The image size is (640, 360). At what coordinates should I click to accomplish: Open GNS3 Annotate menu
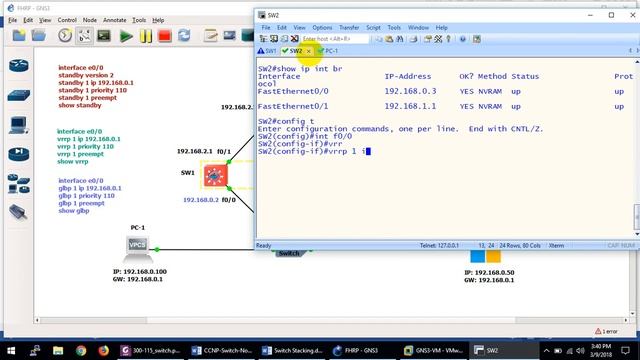pyautogui.click(x=114, y=20)
